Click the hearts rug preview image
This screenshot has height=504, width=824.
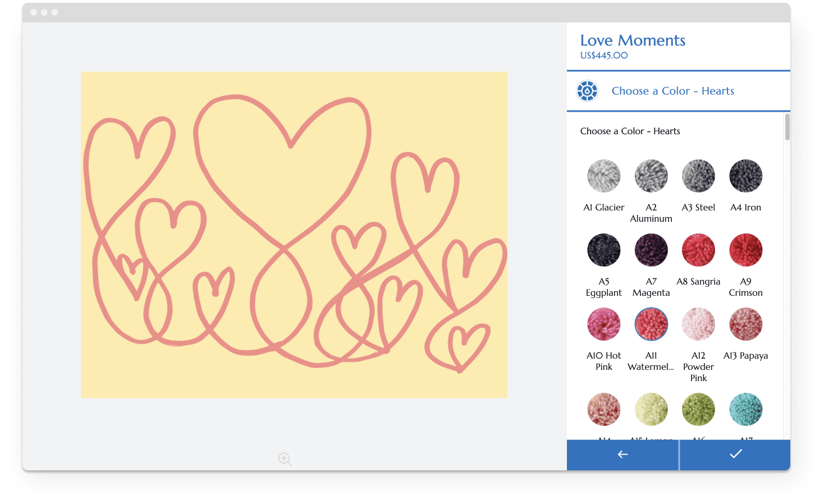coord(294,235)
